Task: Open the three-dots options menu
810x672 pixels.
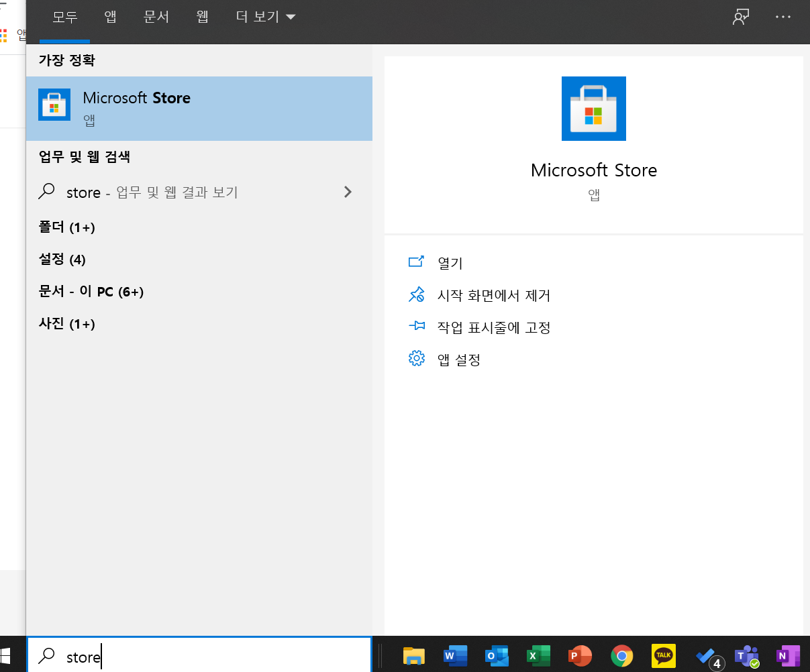Action: [x=783, y=17]
